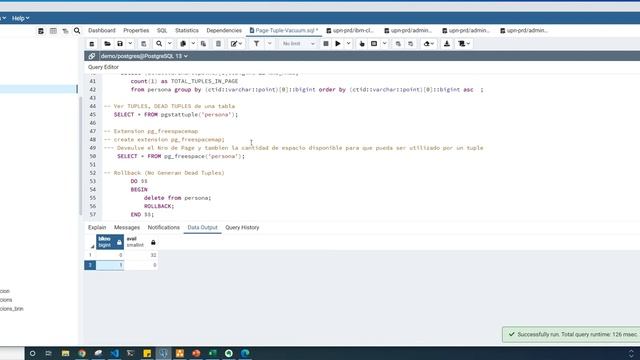Select the Page-Tuple-Vacuum.sql tab

click(x=284, y=31)
